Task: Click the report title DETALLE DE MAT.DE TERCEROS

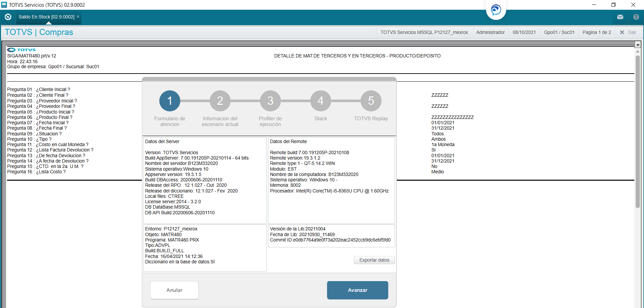Action: pos(357,56)
